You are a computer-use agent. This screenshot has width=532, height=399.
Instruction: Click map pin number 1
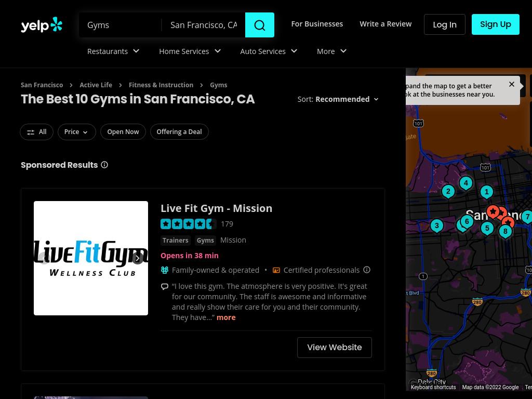point(486,192)
